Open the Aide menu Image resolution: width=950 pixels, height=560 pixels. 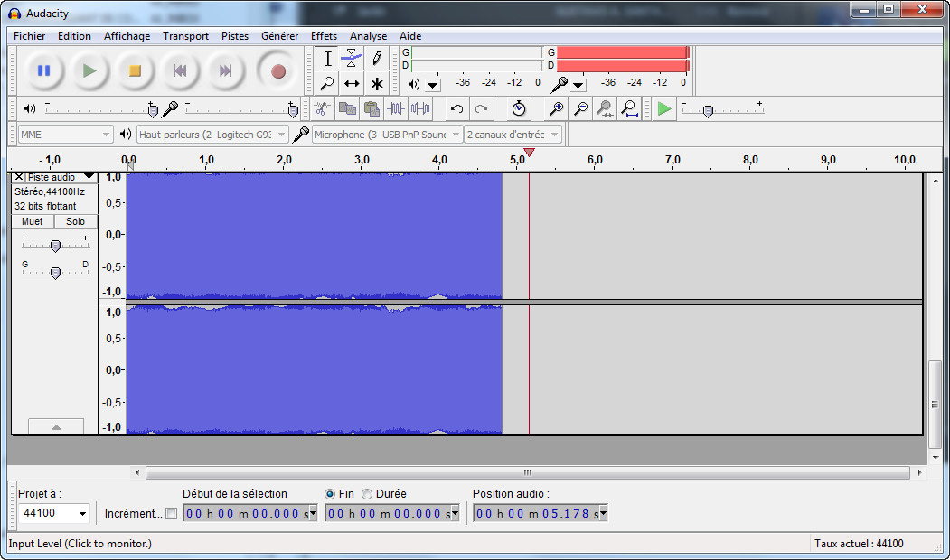pos(410,36)
